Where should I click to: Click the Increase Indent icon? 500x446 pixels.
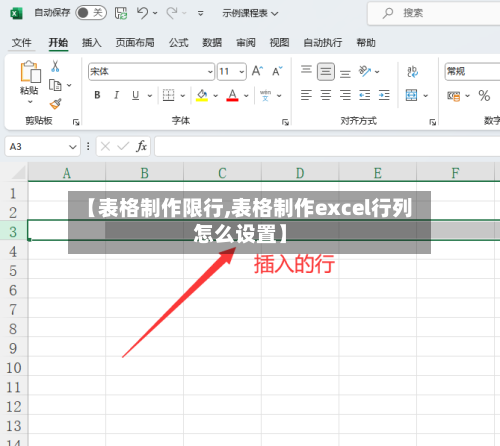[x=384, y=95]
